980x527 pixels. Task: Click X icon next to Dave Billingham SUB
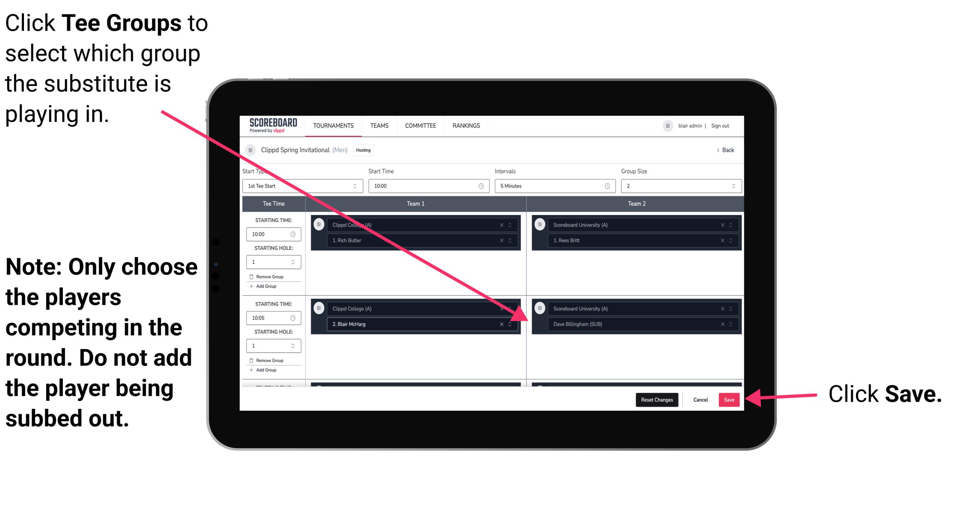click(722, 325)
